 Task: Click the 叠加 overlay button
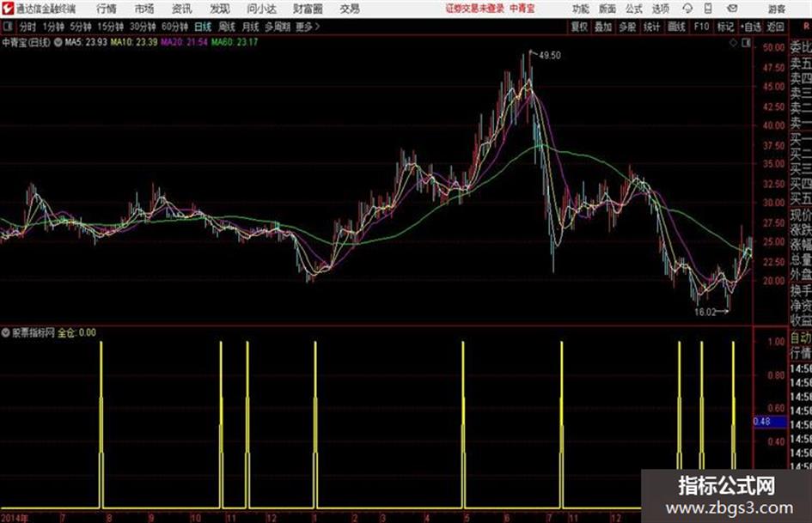603,27
